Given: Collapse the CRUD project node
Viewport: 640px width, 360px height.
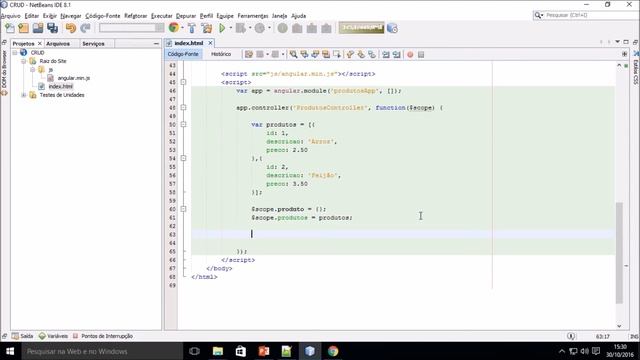Looking at the screenshot, I should tap(15, 53).
